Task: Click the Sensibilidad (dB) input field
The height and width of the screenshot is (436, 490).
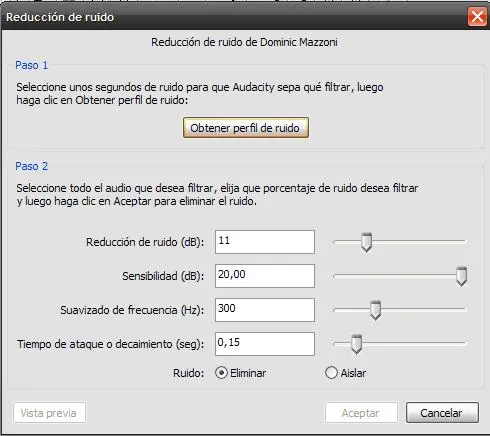Action: pyautogui.click(x=265, y=276)
